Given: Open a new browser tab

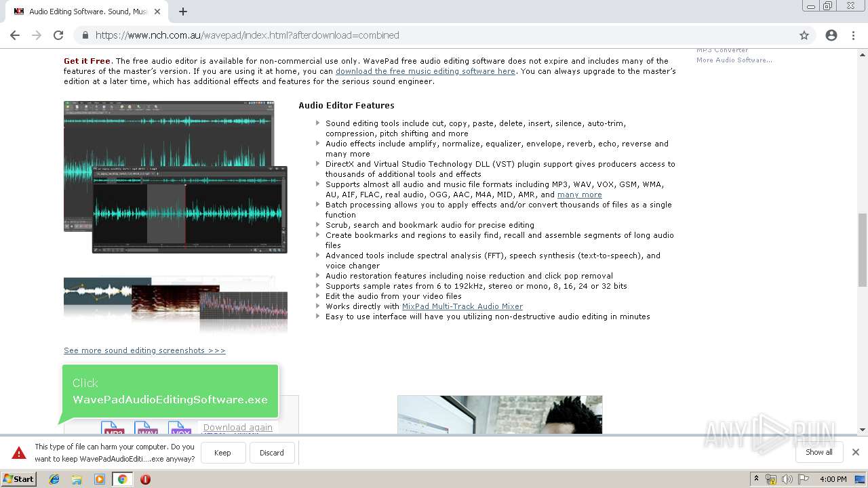Looking at the screenshot, I should [x=183, y=12].
